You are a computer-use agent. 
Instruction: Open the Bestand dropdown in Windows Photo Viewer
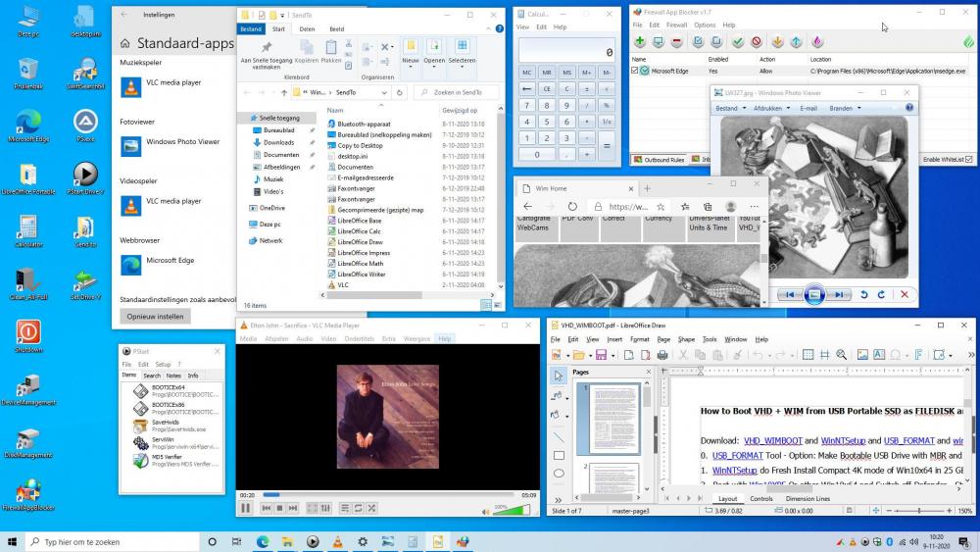pyautogui.click(x=729, y=108)
